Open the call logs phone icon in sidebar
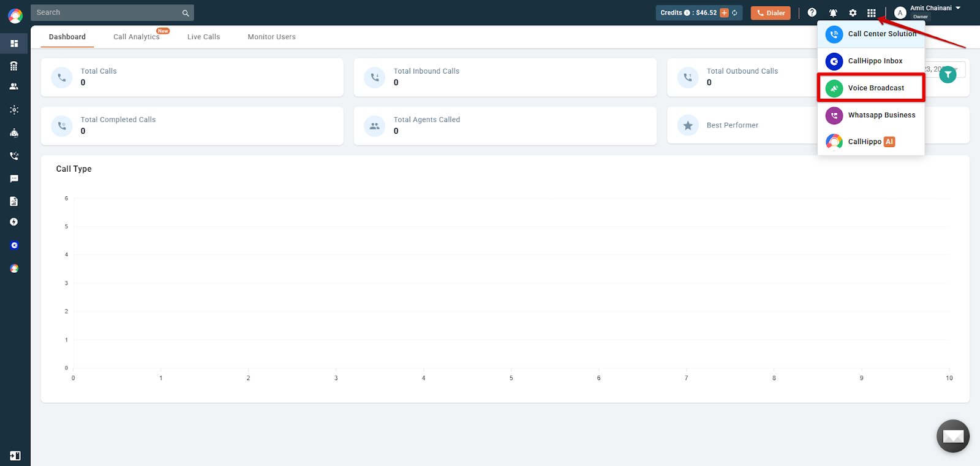980x466 pixels. (x=14, y=156)
